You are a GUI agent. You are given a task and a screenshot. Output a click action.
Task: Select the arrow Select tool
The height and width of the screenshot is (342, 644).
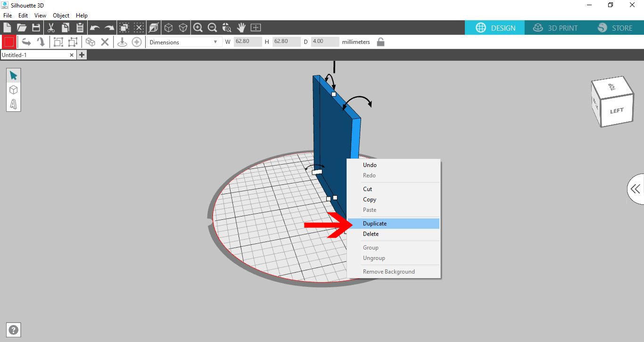click(x=13, y=75)
